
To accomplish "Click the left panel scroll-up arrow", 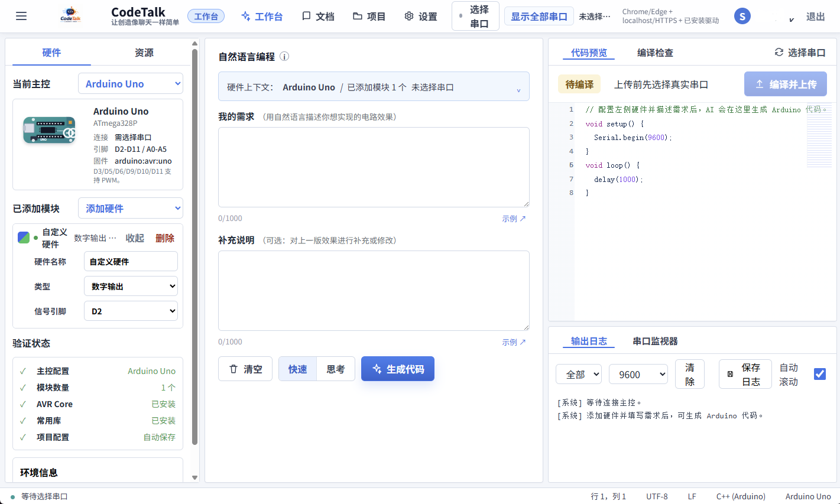I will coord(194,44).
